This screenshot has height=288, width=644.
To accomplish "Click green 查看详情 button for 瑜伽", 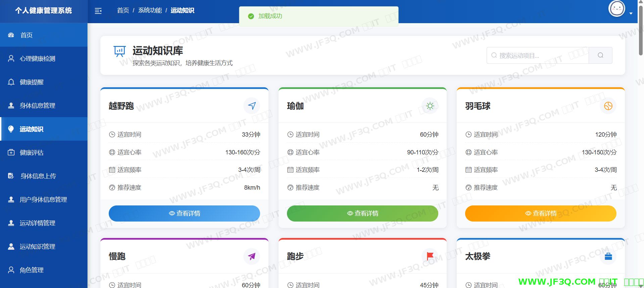I will [x=362, y=213].
